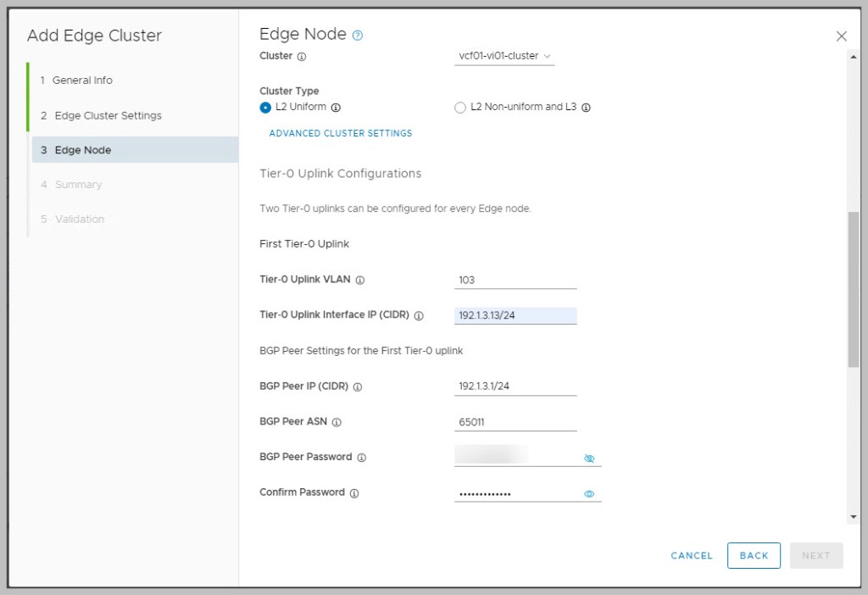Click the info icon next to Cluster label
Screen dimensions: 868x595
pos(303,57)
